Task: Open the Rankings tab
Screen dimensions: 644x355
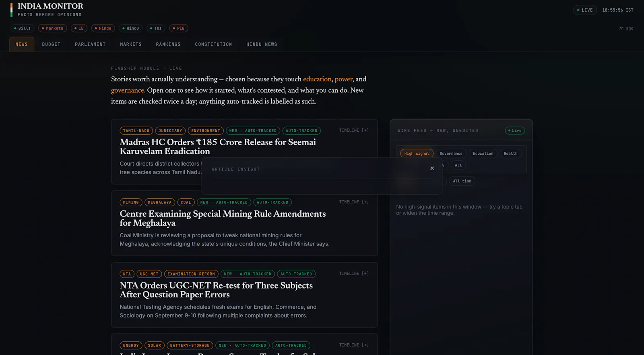Action: (x=168, y=44)
